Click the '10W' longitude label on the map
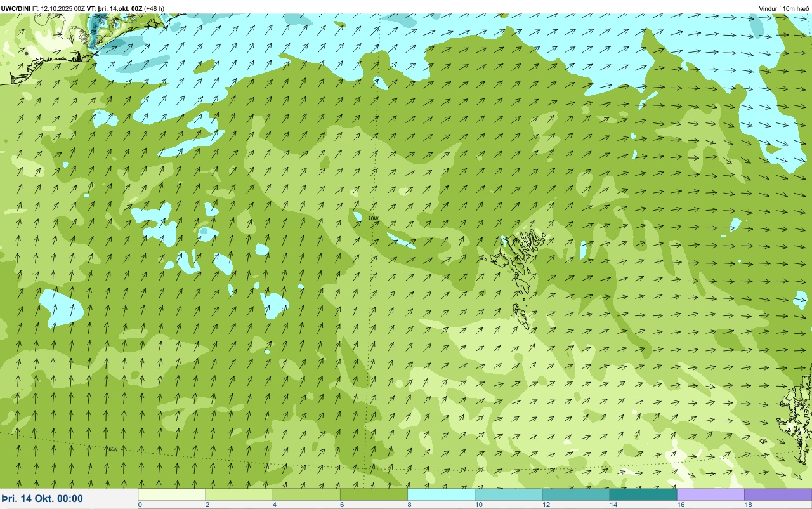The width and height of the screenshot is (812, 509). click(374, 218)
